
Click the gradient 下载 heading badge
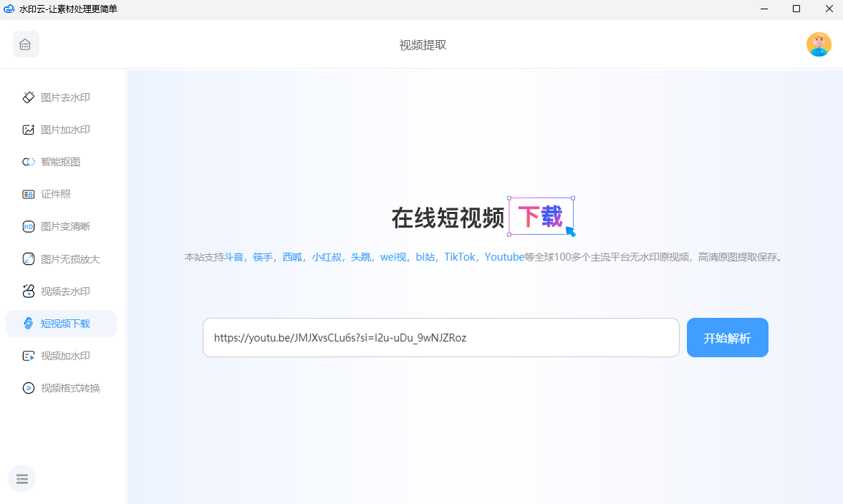pyautogui.click(x=541, y=216)
